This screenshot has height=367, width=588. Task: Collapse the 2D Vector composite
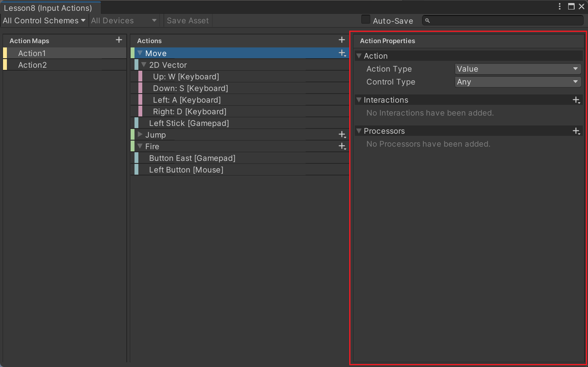(144, 65)
